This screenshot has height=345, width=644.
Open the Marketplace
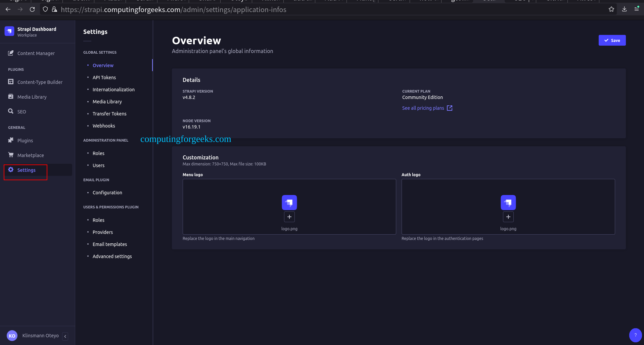(x=31, y=155)
